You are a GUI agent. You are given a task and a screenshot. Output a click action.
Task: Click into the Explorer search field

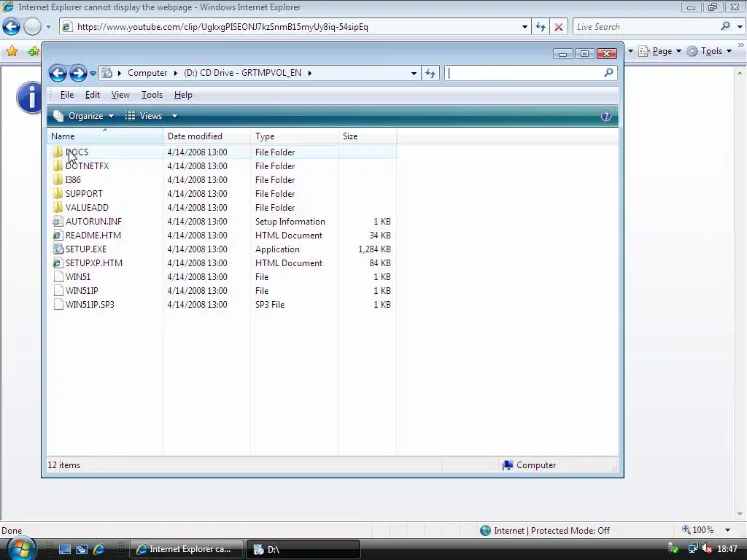[x=524, y=73]
